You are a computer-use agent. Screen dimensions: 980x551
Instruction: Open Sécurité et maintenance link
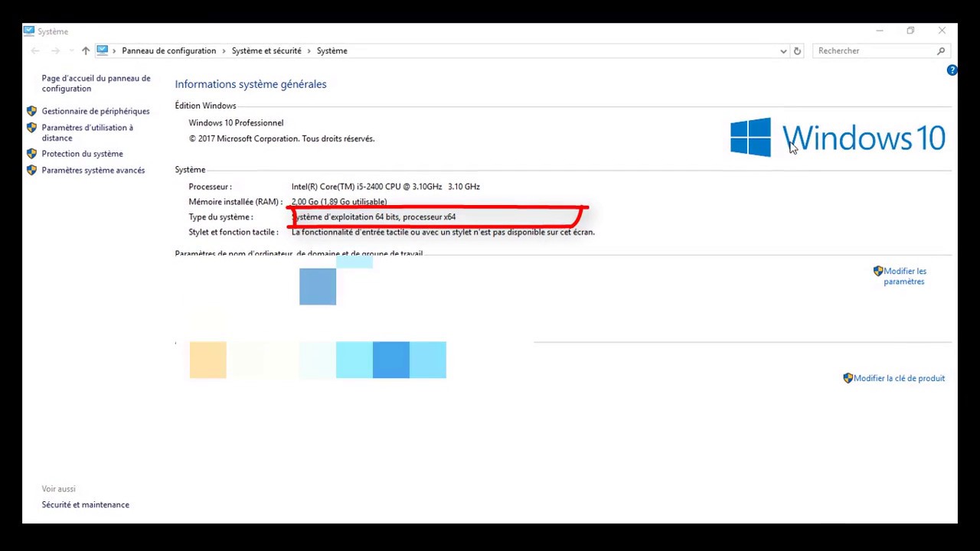tap(85, 504)
